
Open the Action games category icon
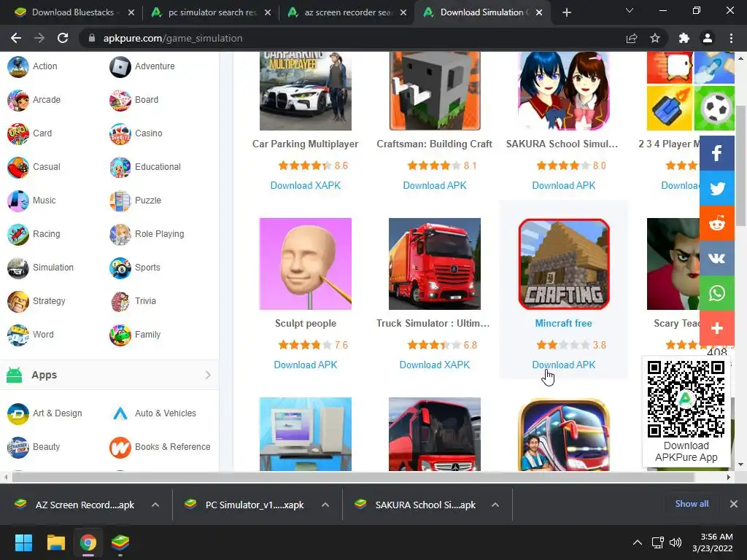pyautogui.click(x=18, y=66)
